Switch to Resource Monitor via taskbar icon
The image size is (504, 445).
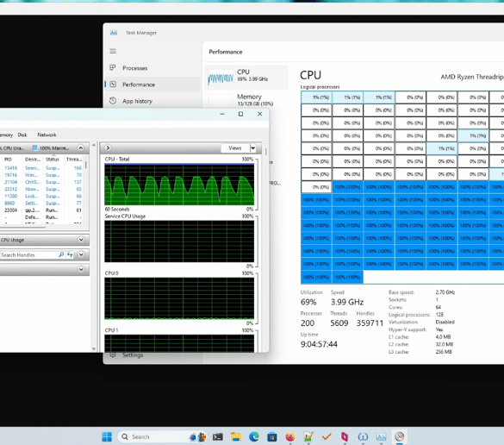pyautogui.click(x=399, y=436)
